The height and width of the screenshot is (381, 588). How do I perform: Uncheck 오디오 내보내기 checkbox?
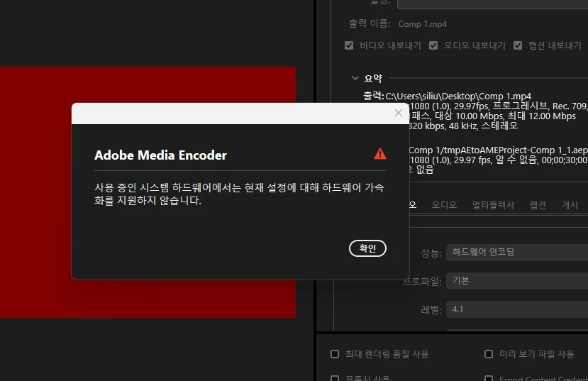[433, 45]
